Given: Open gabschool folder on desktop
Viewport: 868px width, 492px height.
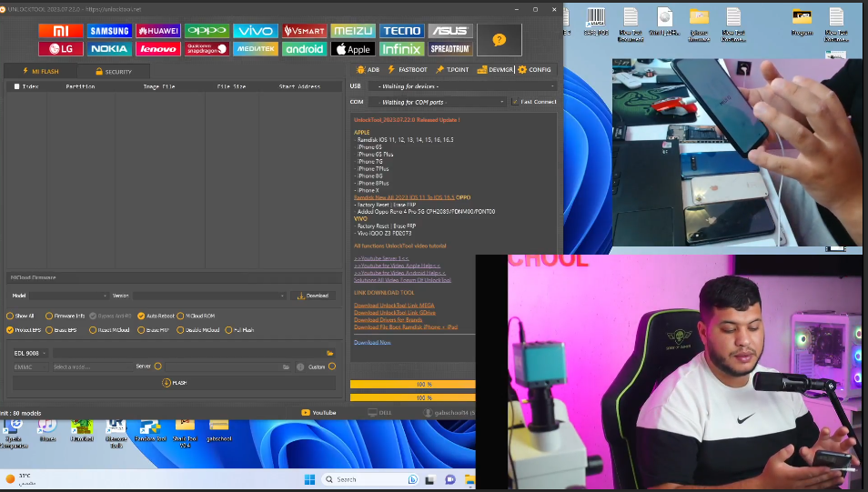Looking at the screenshot, I should (x=218, y=430).
